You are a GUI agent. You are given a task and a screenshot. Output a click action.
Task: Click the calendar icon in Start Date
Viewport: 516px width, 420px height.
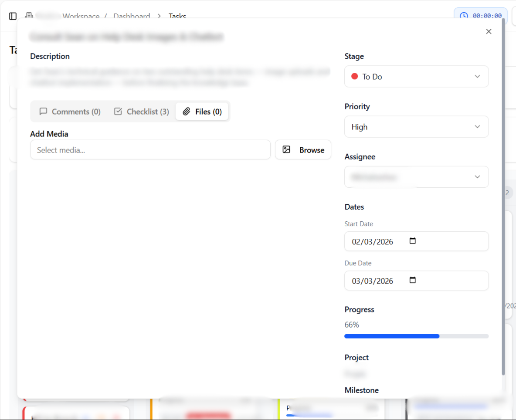pos(413,241)
